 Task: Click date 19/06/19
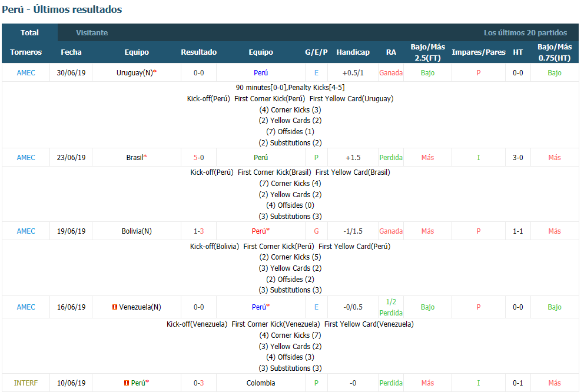71,231
